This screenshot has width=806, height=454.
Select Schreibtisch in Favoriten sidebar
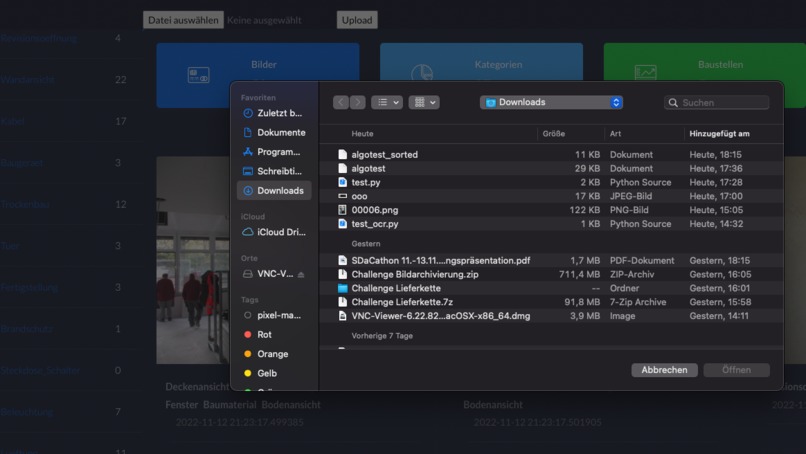[273, 171]
